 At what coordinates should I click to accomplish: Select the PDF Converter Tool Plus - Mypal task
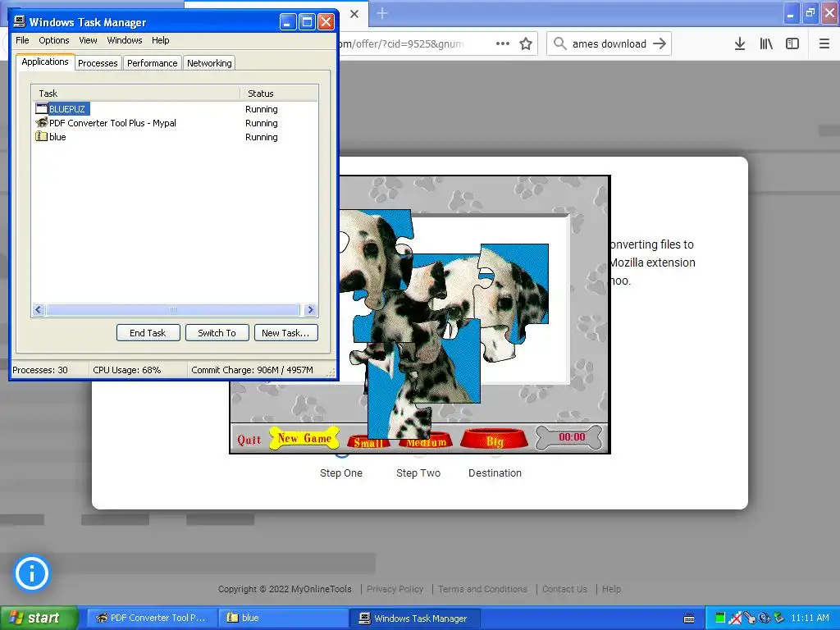tap(175, 123)
